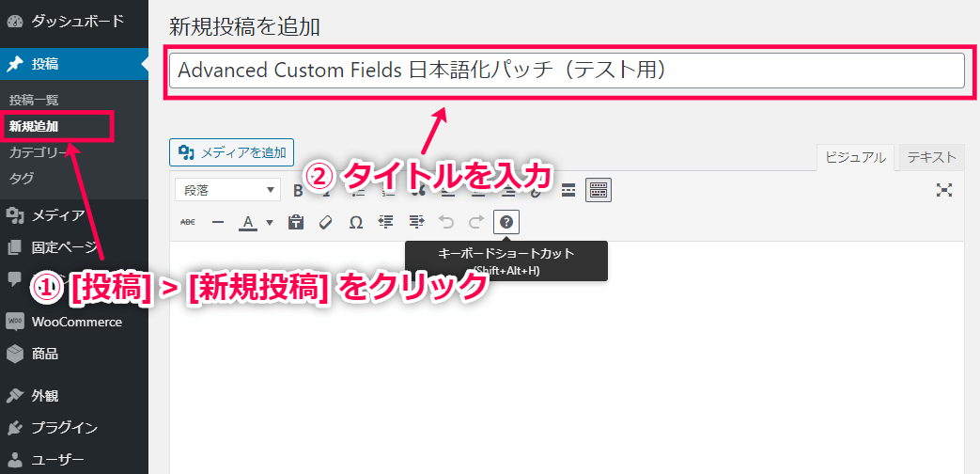Toggle bold formatting
980x474 pixels.
click(298, 190)
